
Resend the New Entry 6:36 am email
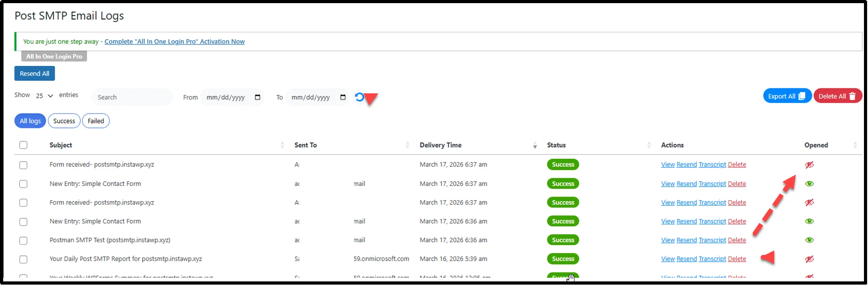(687, 221)
